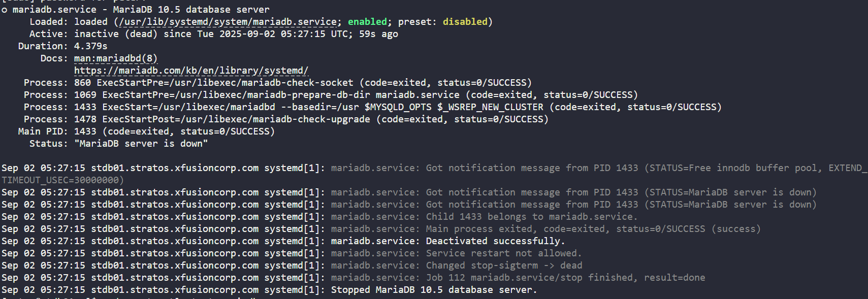Click the "Changed stop-sigterm -> dead" log line
The width and height of the screenshot is (868, 299).
pos(504,265)
